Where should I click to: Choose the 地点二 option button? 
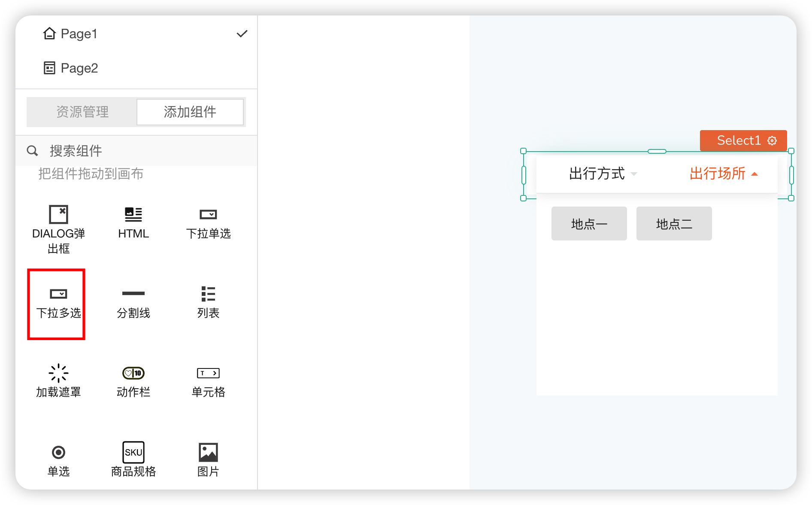pyautogui.click(x=674, y=224)
